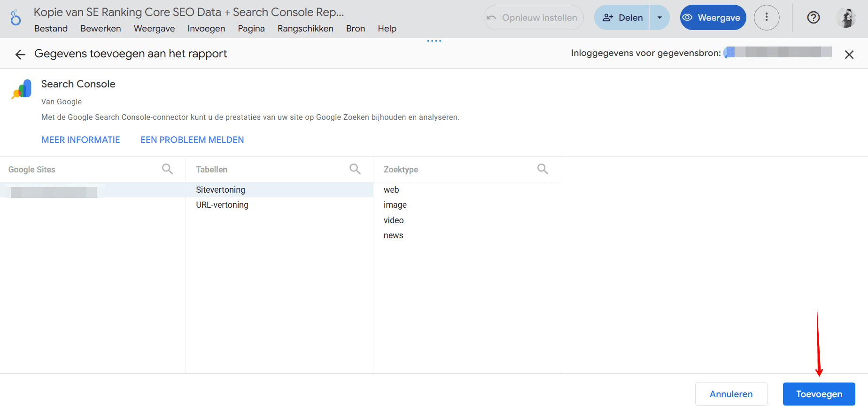Image resolution: width=868 pixels, height=414 pixels.
Task: Click the Delen share button
Action: coord(622,17)
